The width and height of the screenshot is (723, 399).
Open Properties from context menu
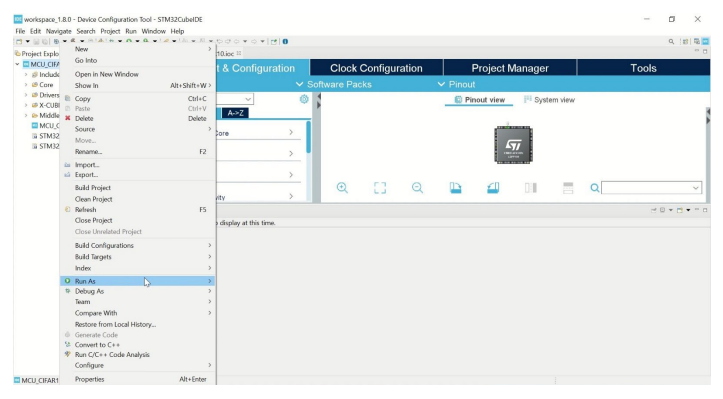pyautogui.click(x=138, y=379)
